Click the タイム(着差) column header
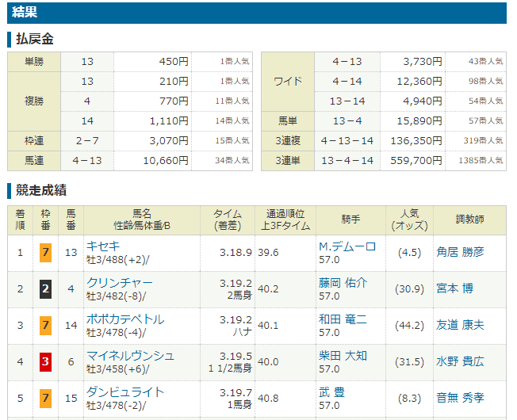 pyautogui.click(x=228, y=220)
